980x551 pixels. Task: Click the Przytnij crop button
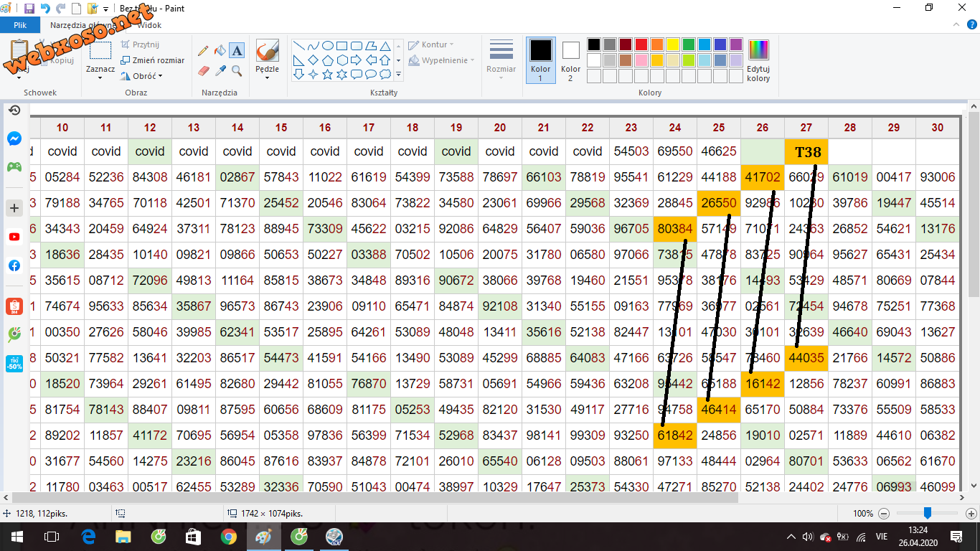141,44
